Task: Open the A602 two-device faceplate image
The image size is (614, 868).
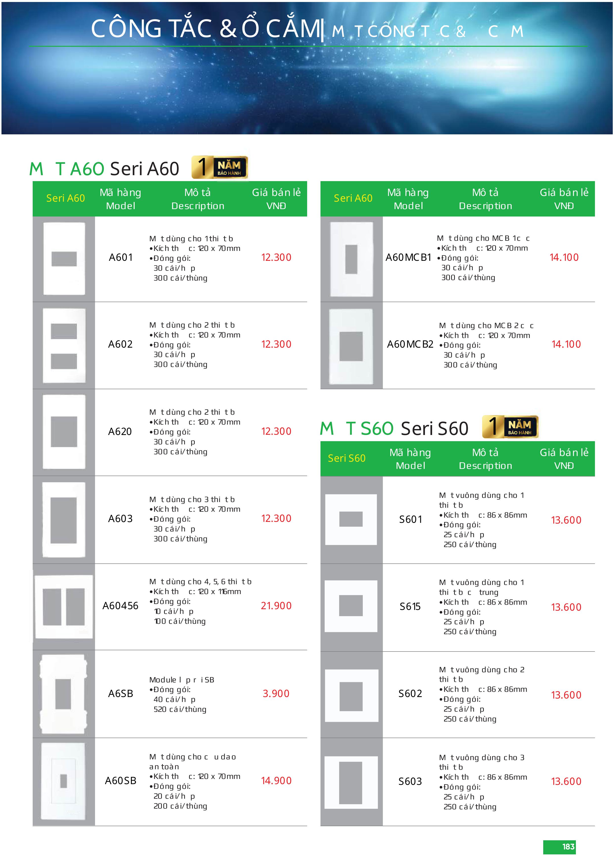Action: pyautogui.click(x=64, y=345)
